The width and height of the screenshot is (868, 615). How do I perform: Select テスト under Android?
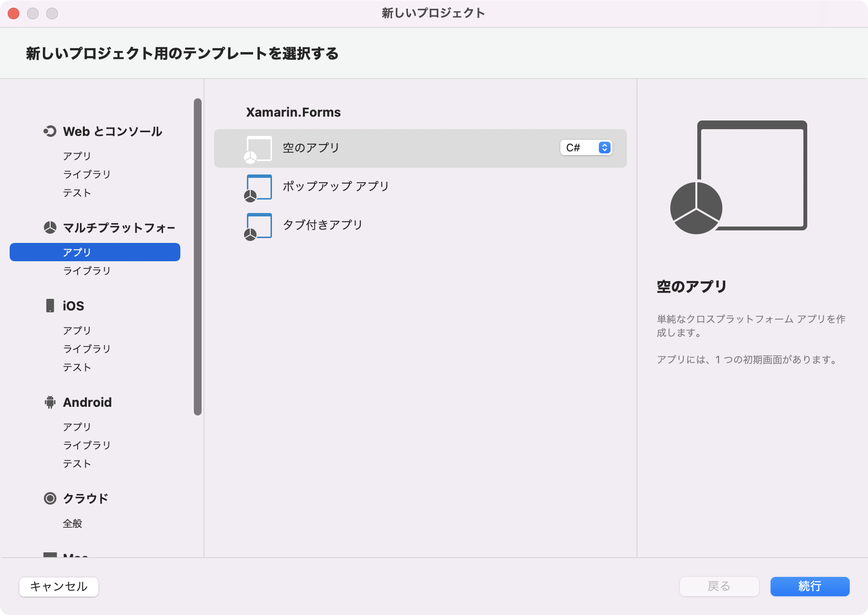click(x=76, y=464)
